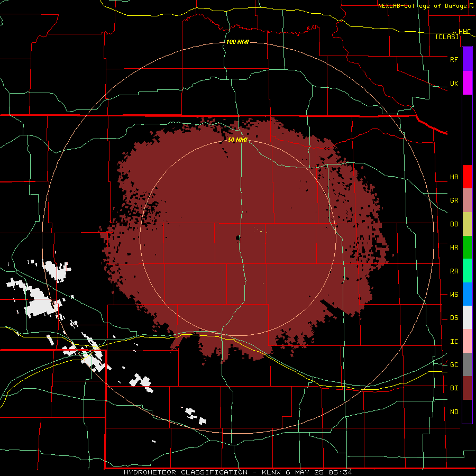Click the RF legend label
Image resolution: width=476 pixels, height=476 pixels.
click(x=454, y=59)
